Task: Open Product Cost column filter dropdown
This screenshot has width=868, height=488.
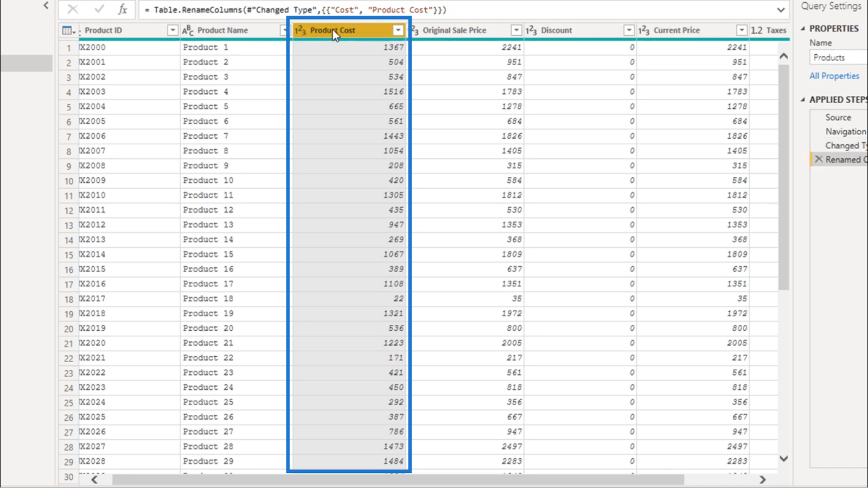Action: [398, 30]
